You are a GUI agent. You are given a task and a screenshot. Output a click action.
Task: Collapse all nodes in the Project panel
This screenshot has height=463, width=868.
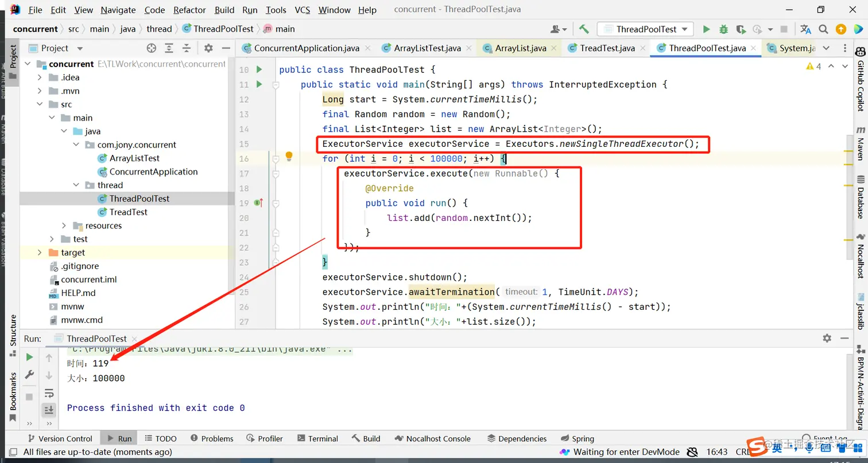[x=187, y=48]
